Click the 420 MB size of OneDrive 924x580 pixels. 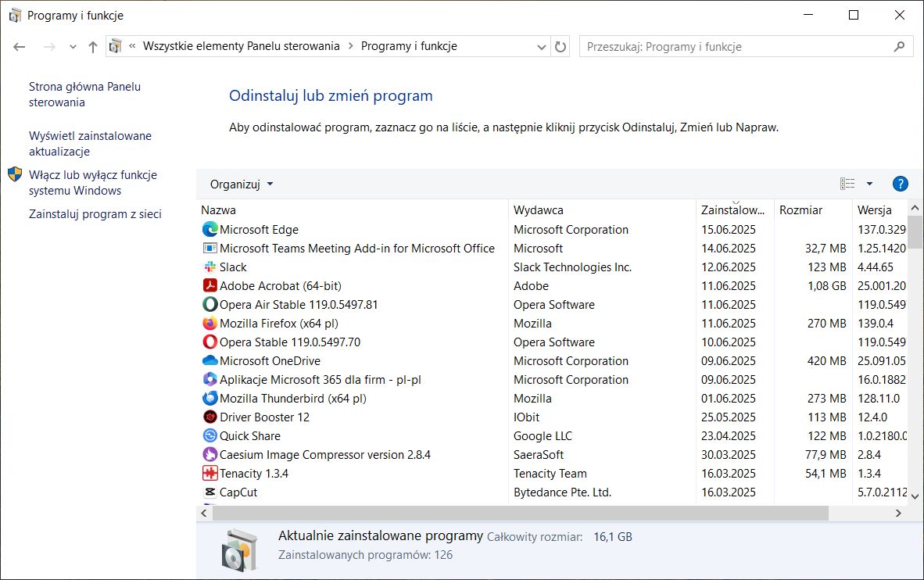[827, 360]
